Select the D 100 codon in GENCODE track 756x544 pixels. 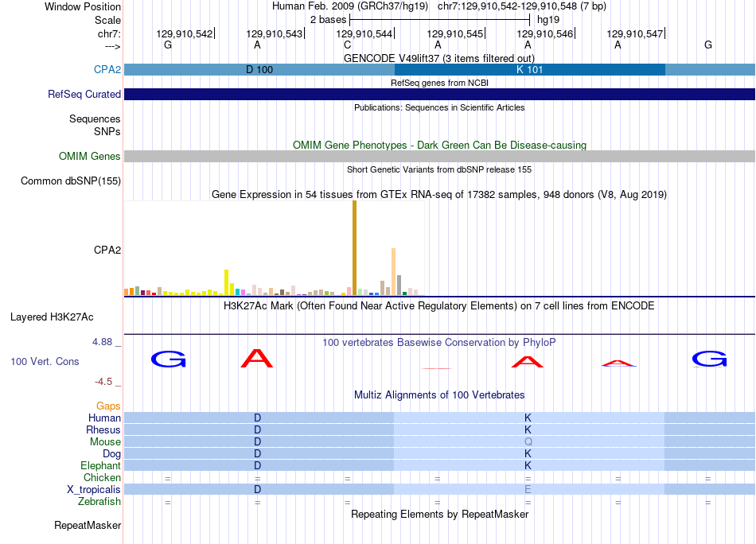(259, 69)
